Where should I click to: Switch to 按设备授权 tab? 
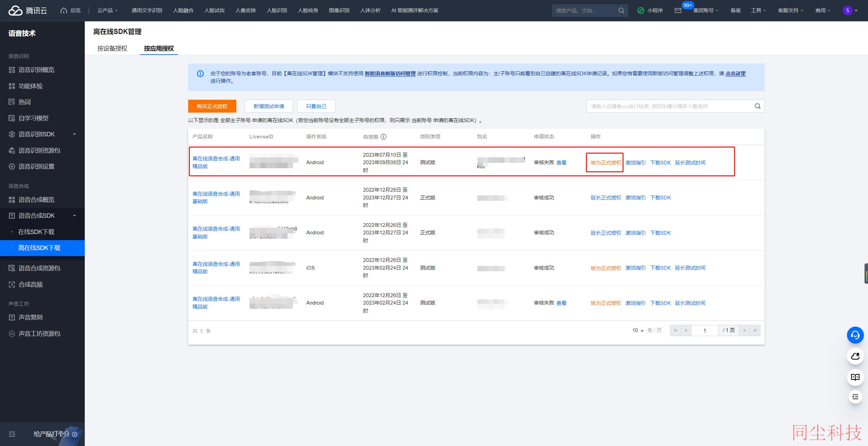[112, 49]
